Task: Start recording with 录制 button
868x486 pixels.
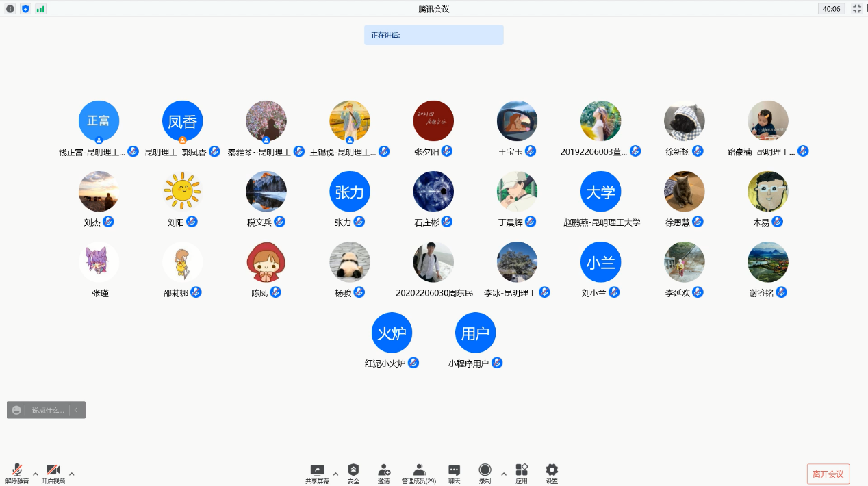Action: point(485,471)
